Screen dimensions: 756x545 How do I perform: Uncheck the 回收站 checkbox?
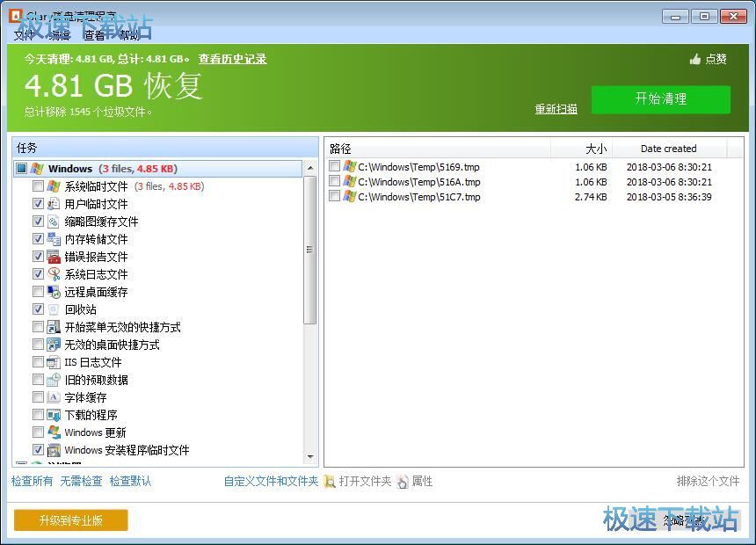38,309
